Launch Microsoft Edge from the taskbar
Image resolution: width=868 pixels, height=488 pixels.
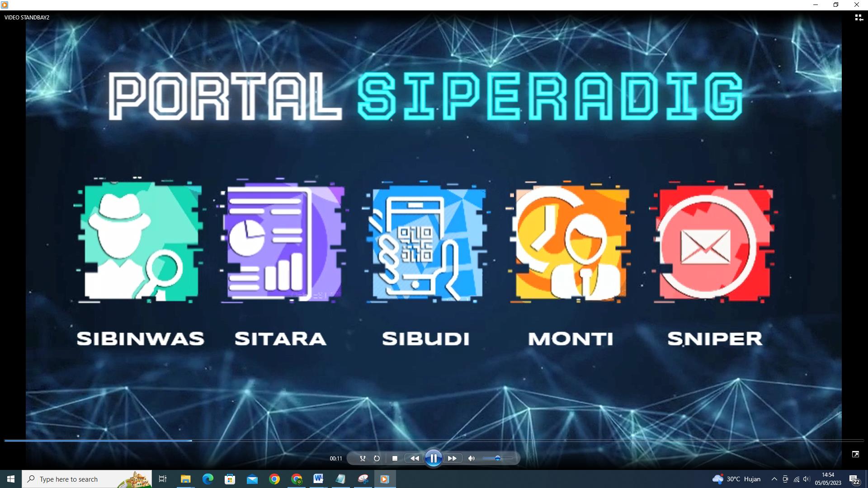pos(208,479)
